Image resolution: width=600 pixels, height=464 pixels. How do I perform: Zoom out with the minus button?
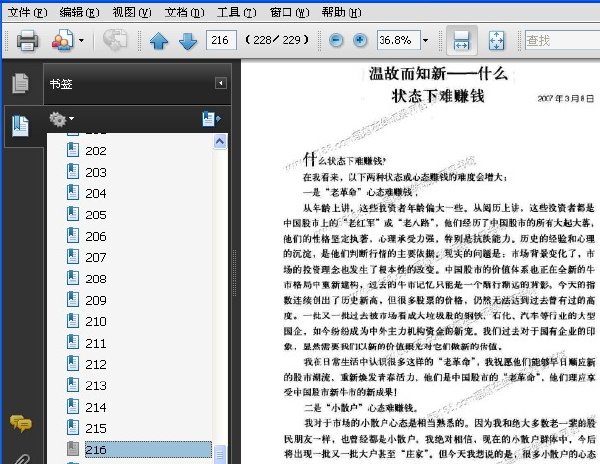pos(336,40)
